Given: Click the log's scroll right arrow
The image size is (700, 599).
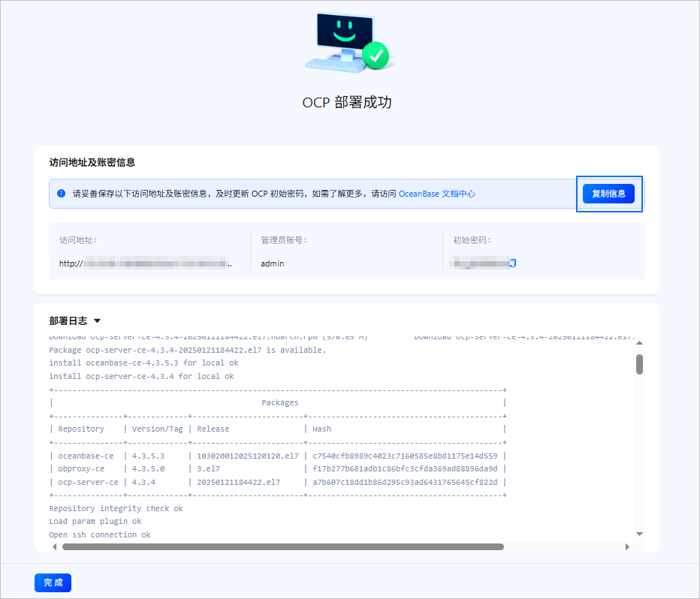Looking at the screenshot, I should [627, 546].
